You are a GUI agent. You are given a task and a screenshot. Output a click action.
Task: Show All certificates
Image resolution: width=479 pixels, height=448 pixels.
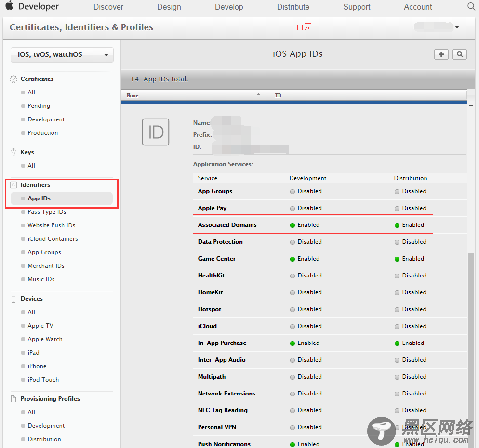point(31,92)
